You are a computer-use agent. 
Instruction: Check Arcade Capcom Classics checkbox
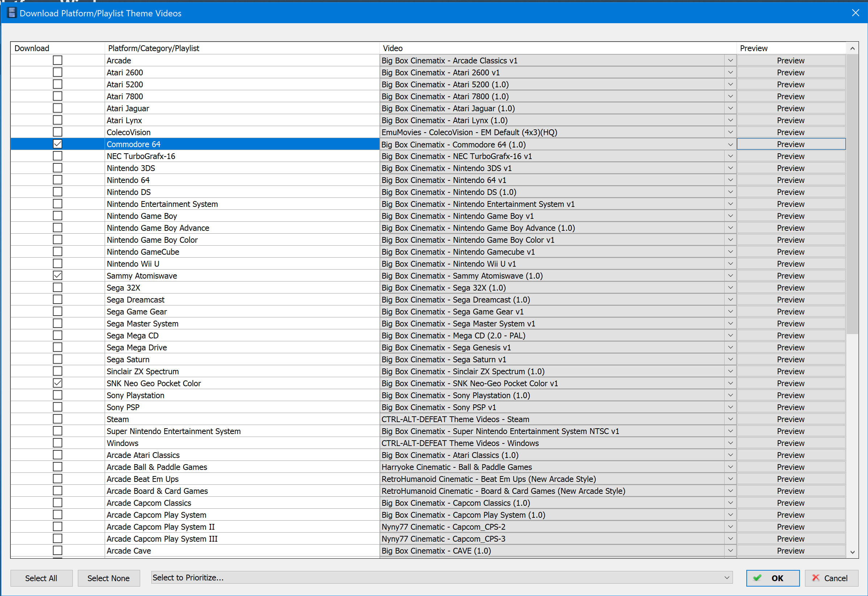58,503
